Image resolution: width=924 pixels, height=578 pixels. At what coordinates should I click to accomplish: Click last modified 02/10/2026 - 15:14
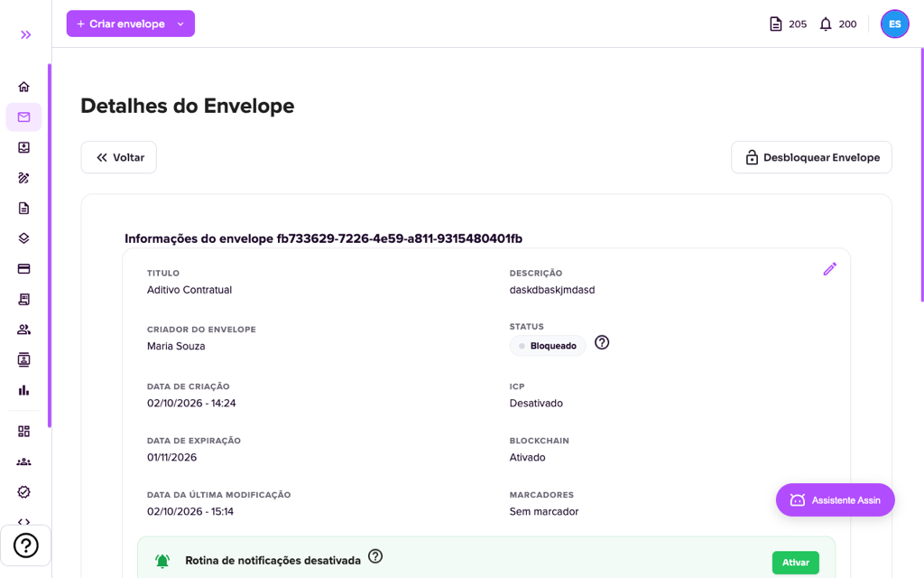pos(190,511)
